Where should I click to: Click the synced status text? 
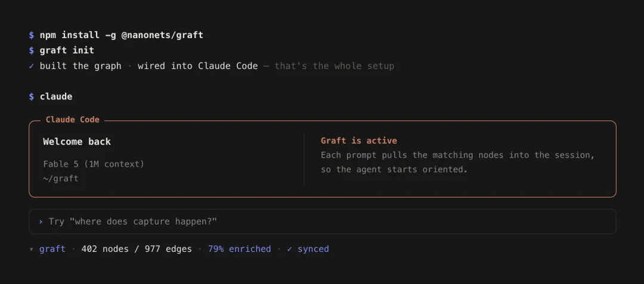(314, 249)
